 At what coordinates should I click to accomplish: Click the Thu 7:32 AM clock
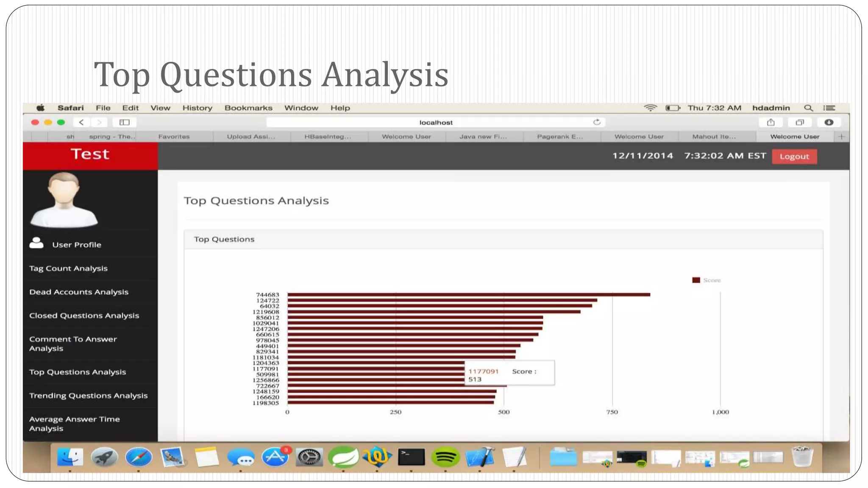(x=714, y=108)
